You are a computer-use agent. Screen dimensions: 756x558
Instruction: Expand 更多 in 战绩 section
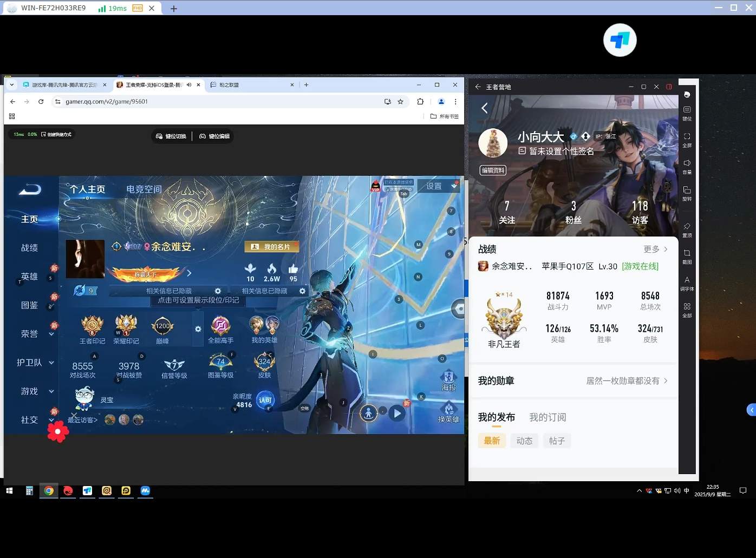pos(656,249)
